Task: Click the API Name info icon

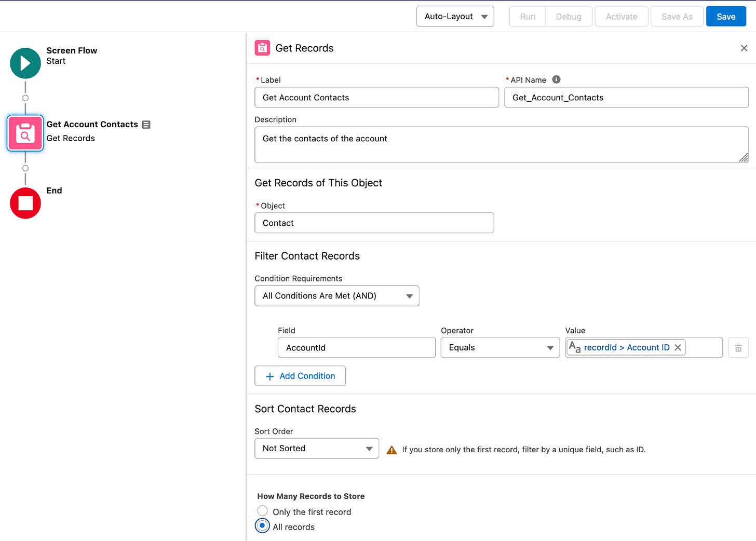Action: [556, 79]
